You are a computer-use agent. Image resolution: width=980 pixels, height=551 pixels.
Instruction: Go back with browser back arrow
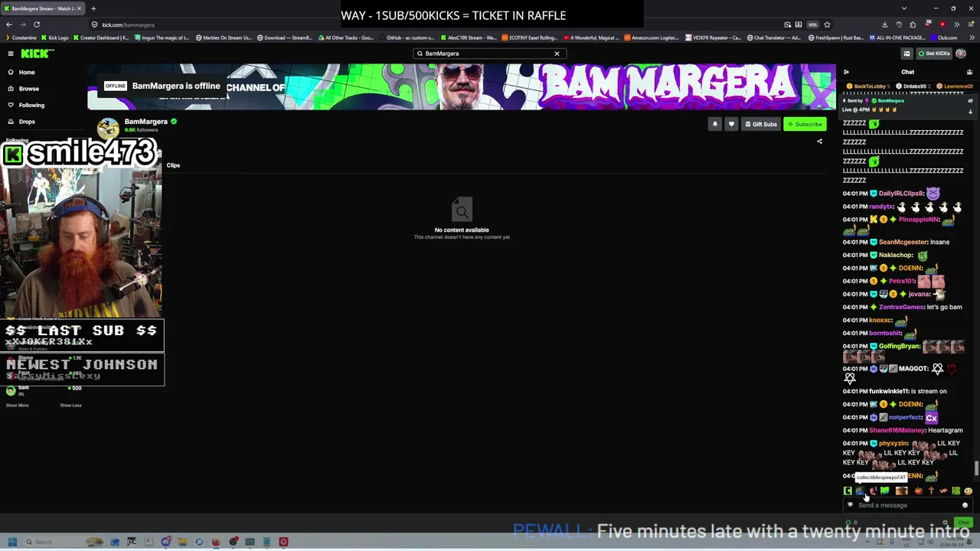click(8, 24)
